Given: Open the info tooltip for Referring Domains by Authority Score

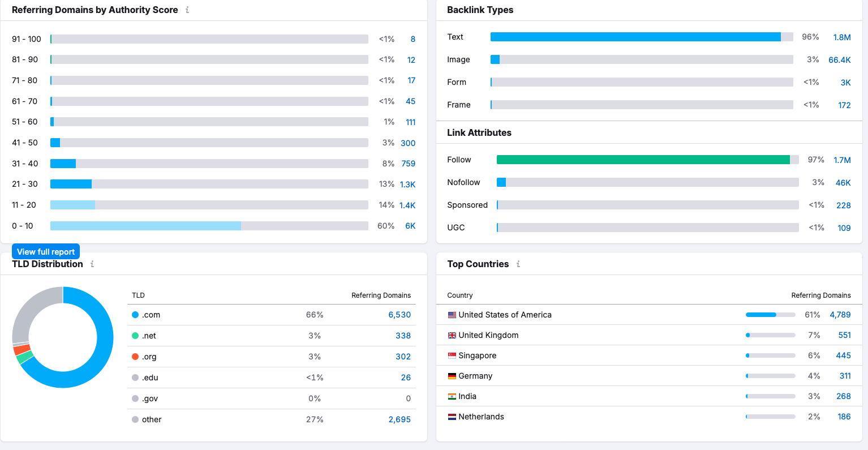Looking at the screenshot, I should click(186, 10).
